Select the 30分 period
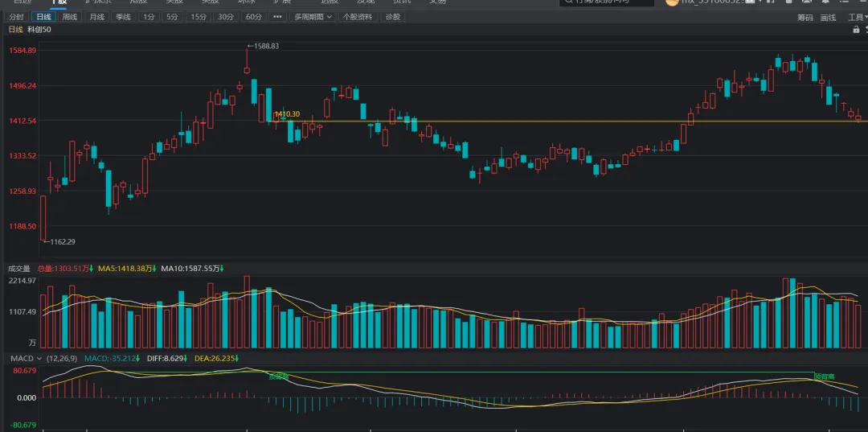This screenshot has width=868, height=432. click(x=225, y=17)
